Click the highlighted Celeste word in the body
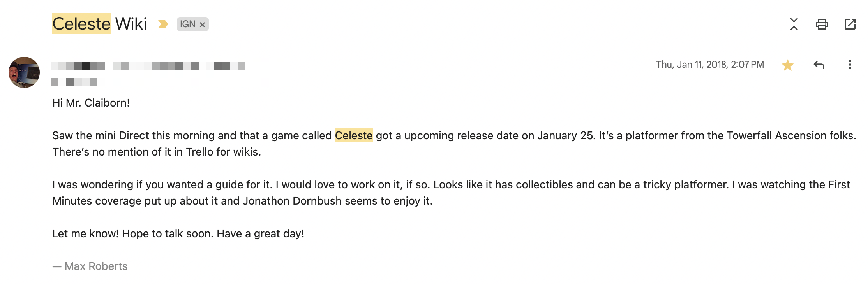Image resolution: width=868 pixels, height=284 pixels. [x=353, y=135]
